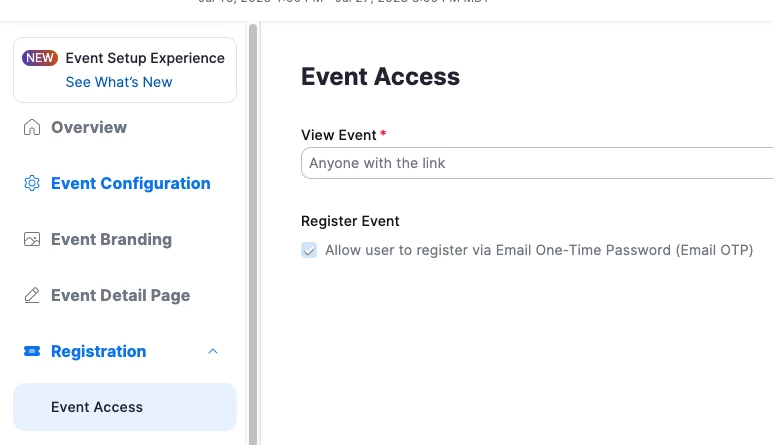Click the Registration menu label
Screen dimensions: 773x445
pos(98,352)
